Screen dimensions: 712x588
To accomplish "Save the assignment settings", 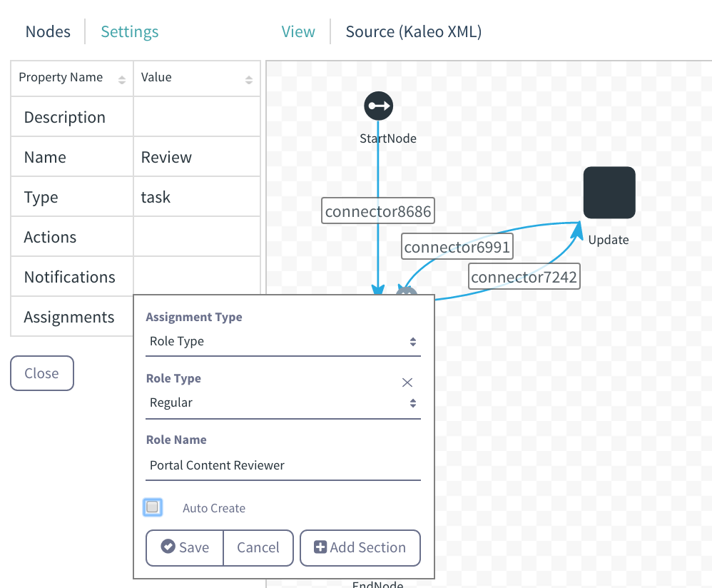I will (185, 547).
